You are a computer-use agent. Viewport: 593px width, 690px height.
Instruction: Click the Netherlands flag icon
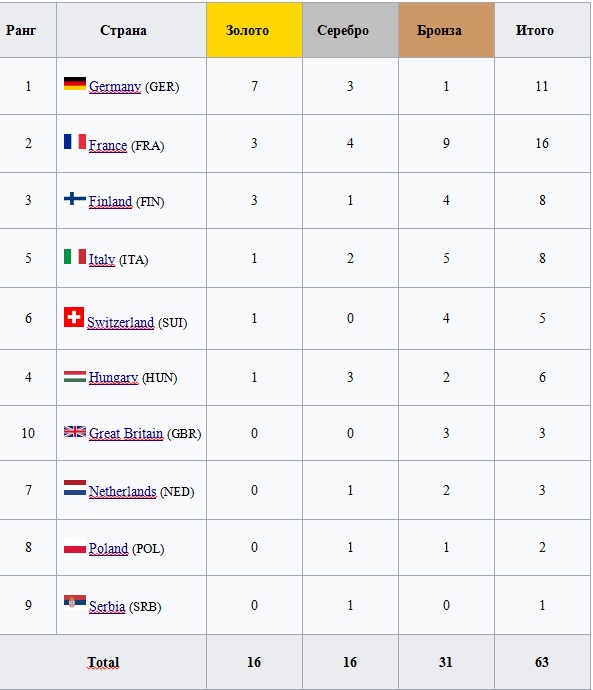coord(75,488)
